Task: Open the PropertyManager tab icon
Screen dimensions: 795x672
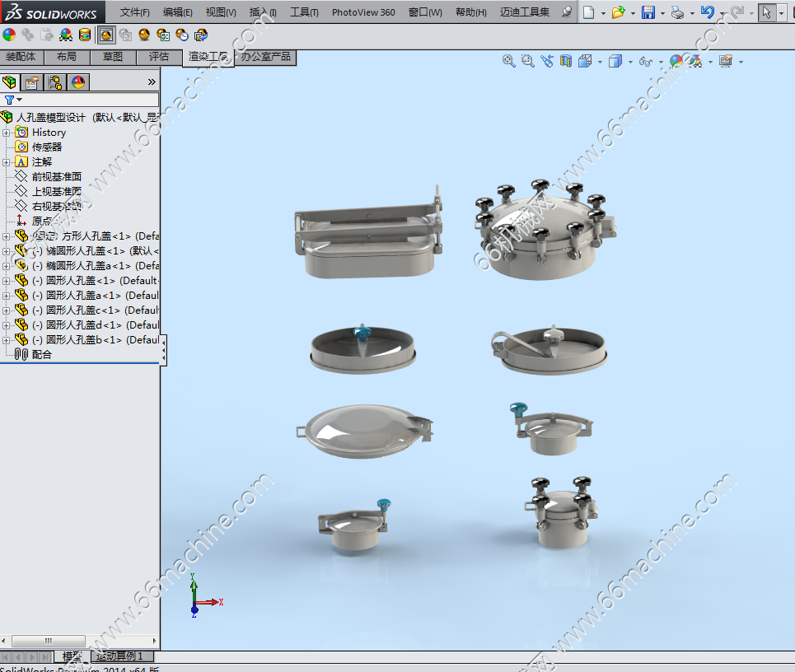Action: tap(32, 82)
